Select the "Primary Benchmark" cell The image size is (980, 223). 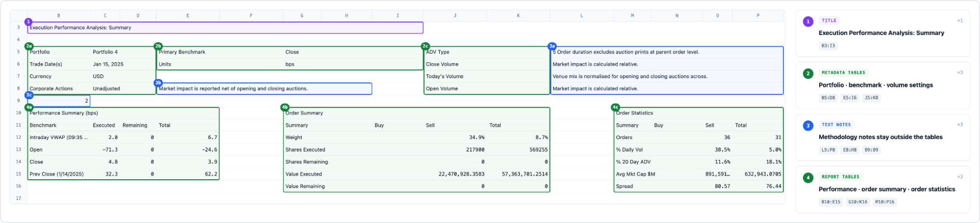pyautogui.click(x=220, y=52)
